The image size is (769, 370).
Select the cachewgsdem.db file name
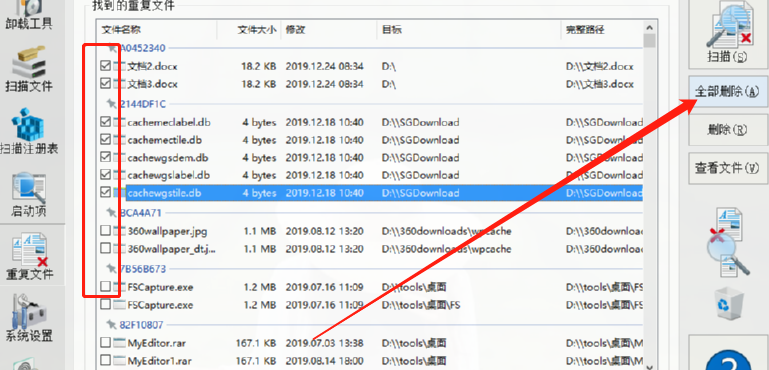click(168, 158)
